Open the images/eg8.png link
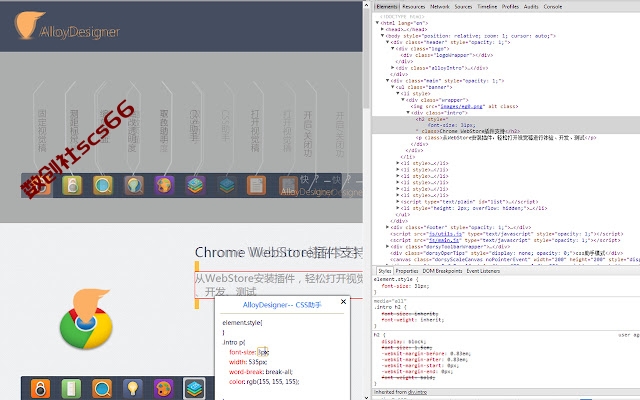Viewport: 640px width, 400px height. [x=462, y=106]
